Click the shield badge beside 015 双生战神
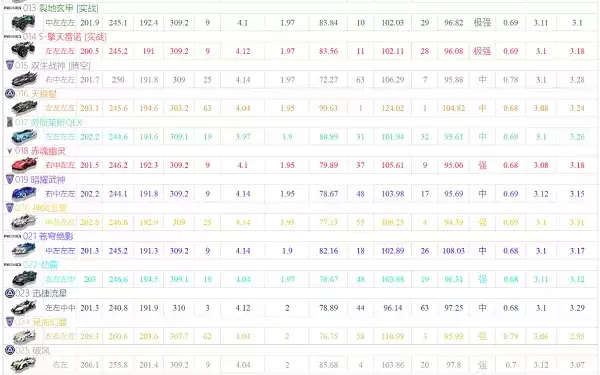The image size is (600, 375). [10, 65]
